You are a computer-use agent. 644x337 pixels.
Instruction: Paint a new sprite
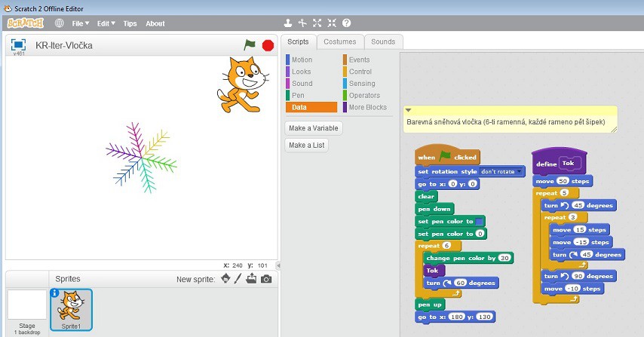pyautogui.click(x=238, y=279)
